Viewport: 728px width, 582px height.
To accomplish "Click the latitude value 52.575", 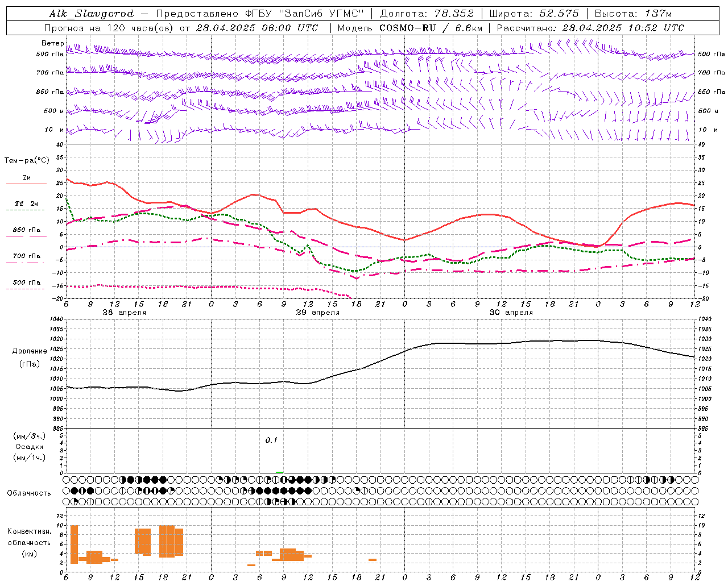I will [x=560, y=14].
